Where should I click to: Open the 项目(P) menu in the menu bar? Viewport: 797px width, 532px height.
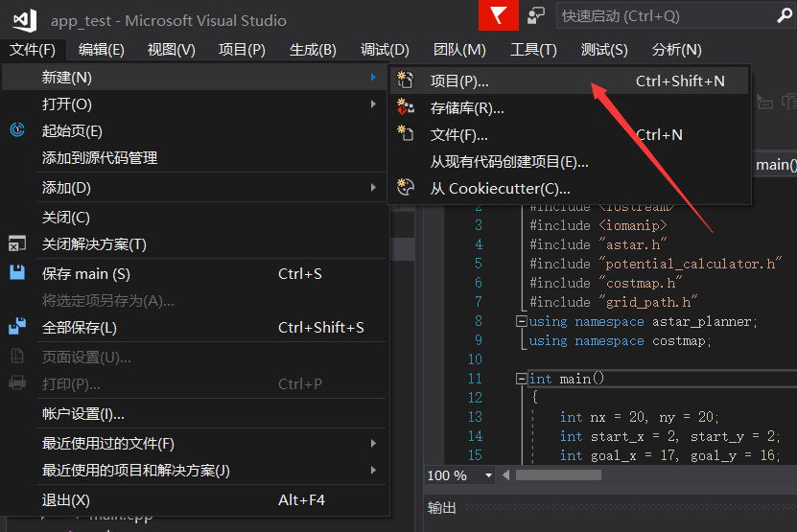[x=242, y=50]
